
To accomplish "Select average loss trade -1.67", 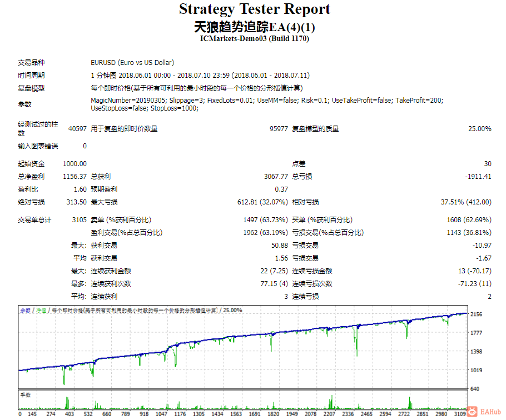I will (x=484, y=258).
